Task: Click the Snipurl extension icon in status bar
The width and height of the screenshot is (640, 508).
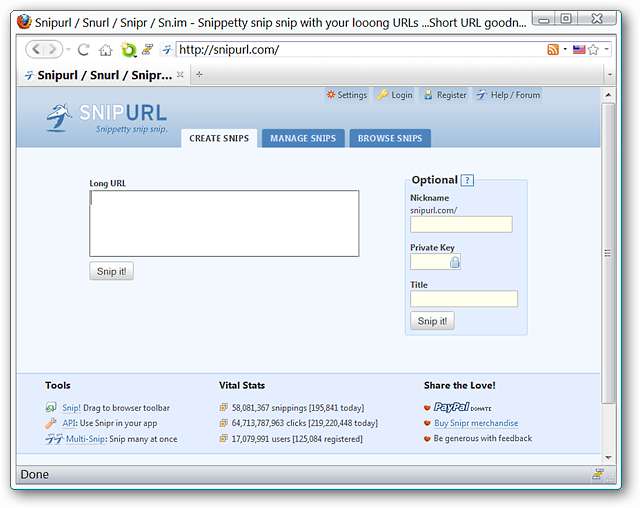Action: point(598,474)
